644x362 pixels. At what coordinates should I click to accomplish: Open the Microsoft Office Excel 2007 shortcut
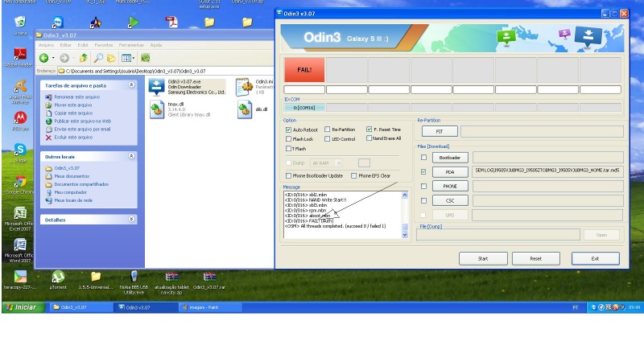pos(20,213)
